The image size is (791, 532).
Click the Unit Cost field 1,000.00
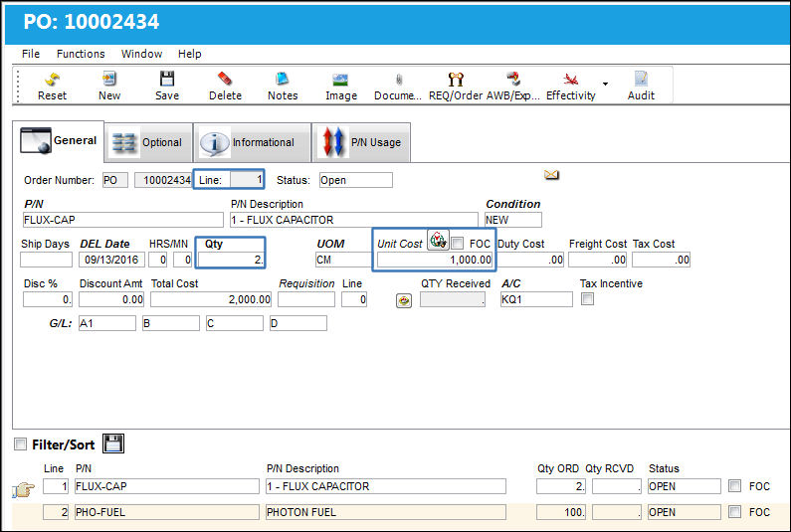(435, 260)
